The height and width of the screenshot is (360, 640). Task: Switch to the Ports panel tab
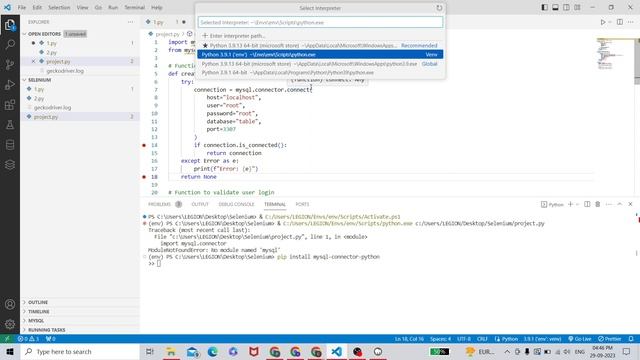tap(302, 204)
